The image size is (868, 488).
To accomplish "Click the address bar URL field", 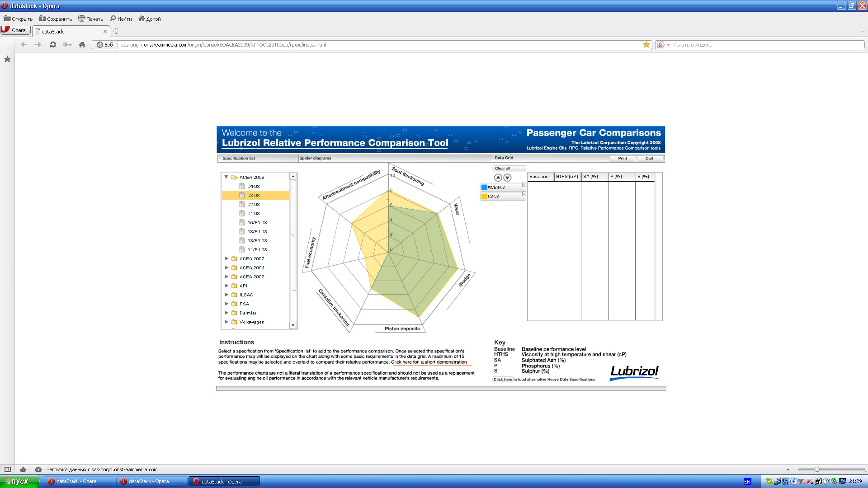I will 380,45.
